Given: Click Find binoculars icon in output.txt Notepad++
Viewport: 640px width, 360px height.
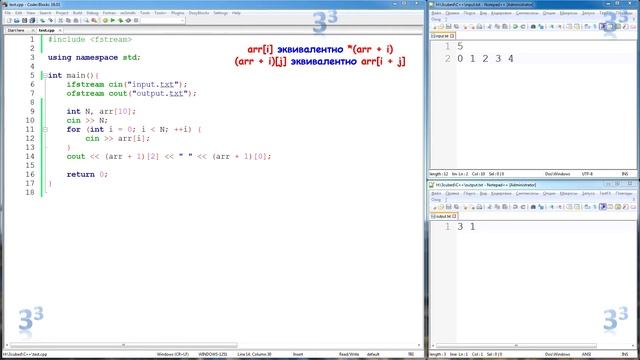Looking at the screenshot, I should 533,207.
